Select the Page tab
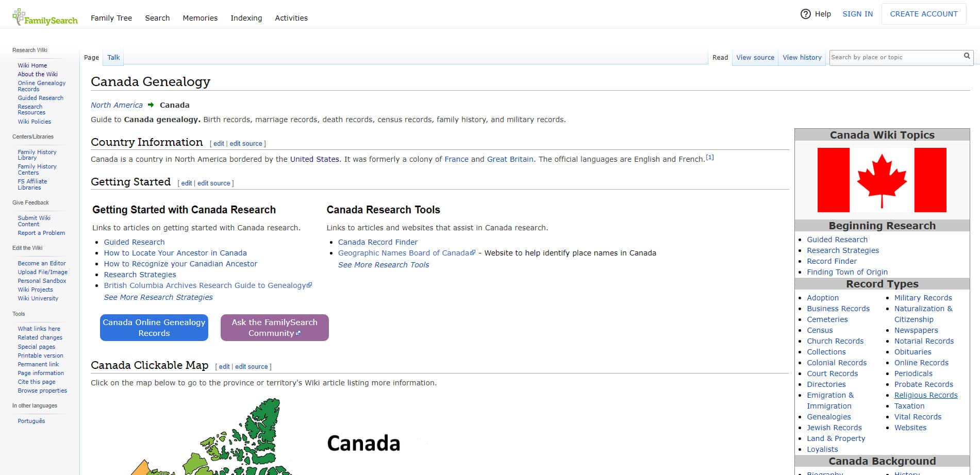The width and height of the screenshot is (980, 475). pyautogui.click(x=91, y=57)
